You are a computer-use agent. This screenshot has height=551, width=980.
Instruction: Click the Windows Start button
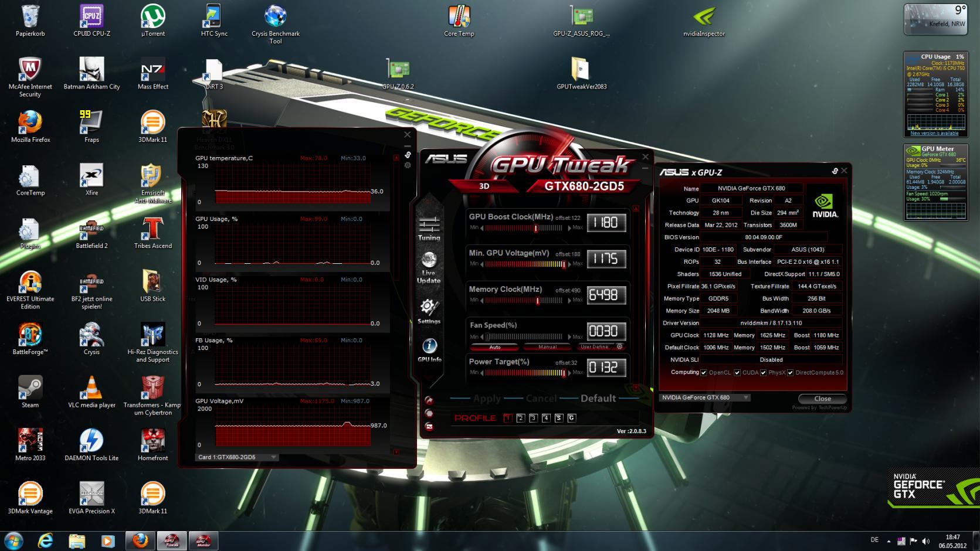pos(13,540)
